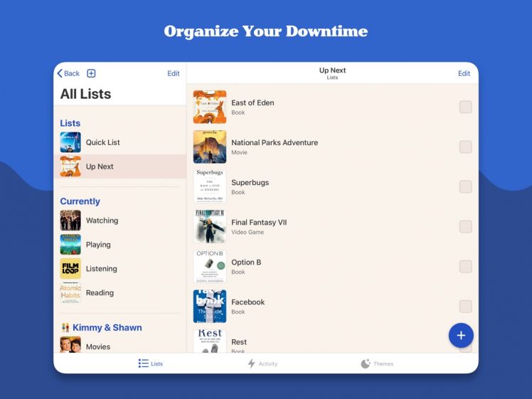
Task: Open the Superbugs book cover thumbnail
Action: [x=210, y=187]
